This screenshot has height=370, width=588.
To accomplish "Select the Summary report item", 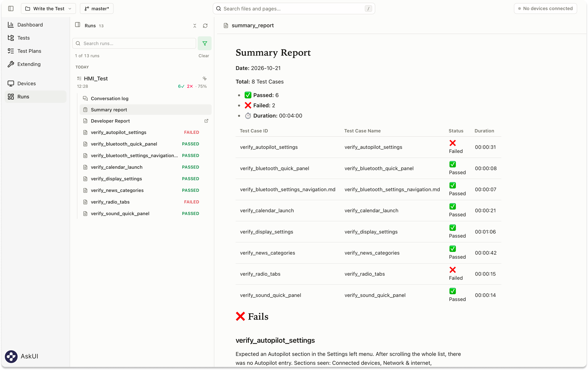I will click(x=145, y=110).
